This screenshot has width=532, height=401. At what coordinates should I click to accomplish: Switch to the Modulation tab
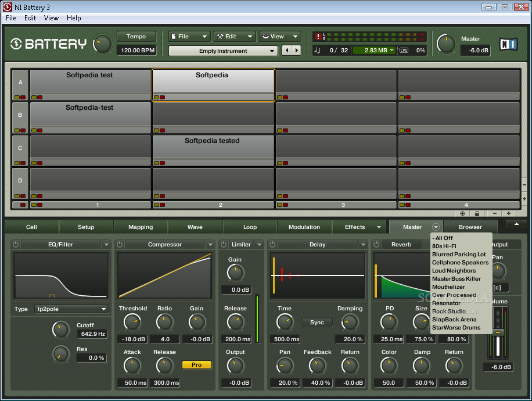[x=304, y=227]
